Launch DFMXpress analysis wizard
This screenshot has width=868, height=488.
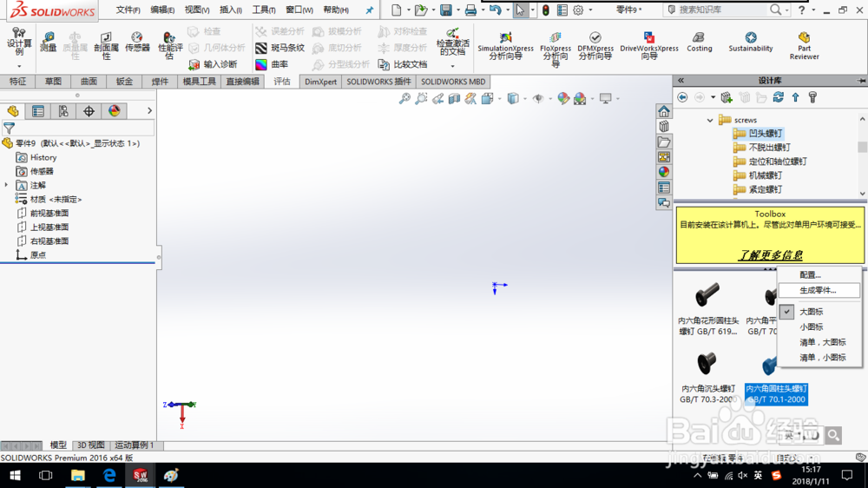595,45
